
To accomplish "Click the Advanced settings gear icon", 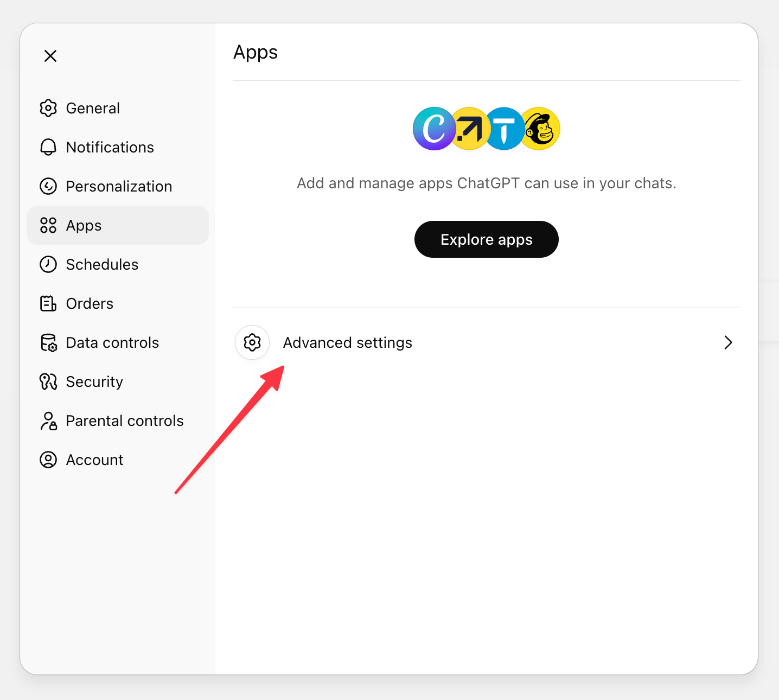I will 252,342.
